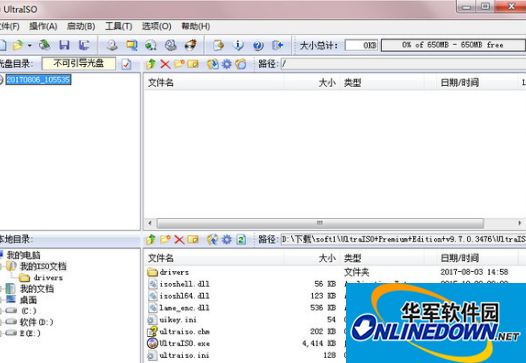Sort image pane by 大小 column
Image resolution: width=526 pixels, height=363 pixels.
click(x=312, y=83)
